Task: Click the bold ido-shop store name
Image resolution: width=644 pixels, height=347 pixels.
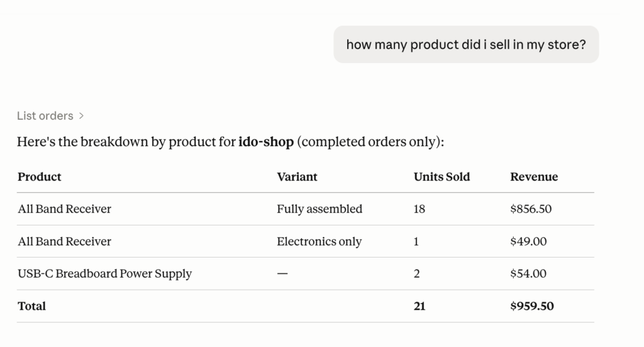Action: coord(266,142)
